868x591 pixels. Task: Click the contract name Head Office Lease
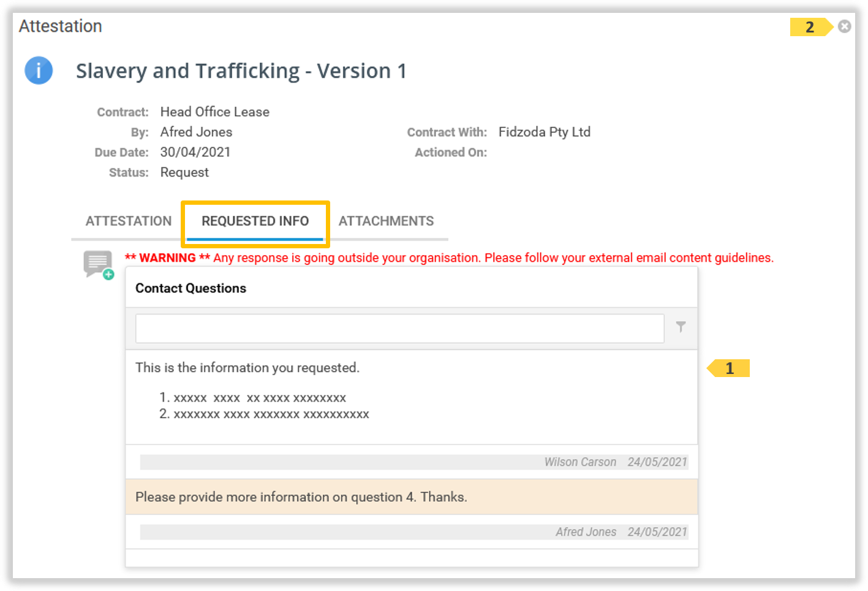coord(215,112)
